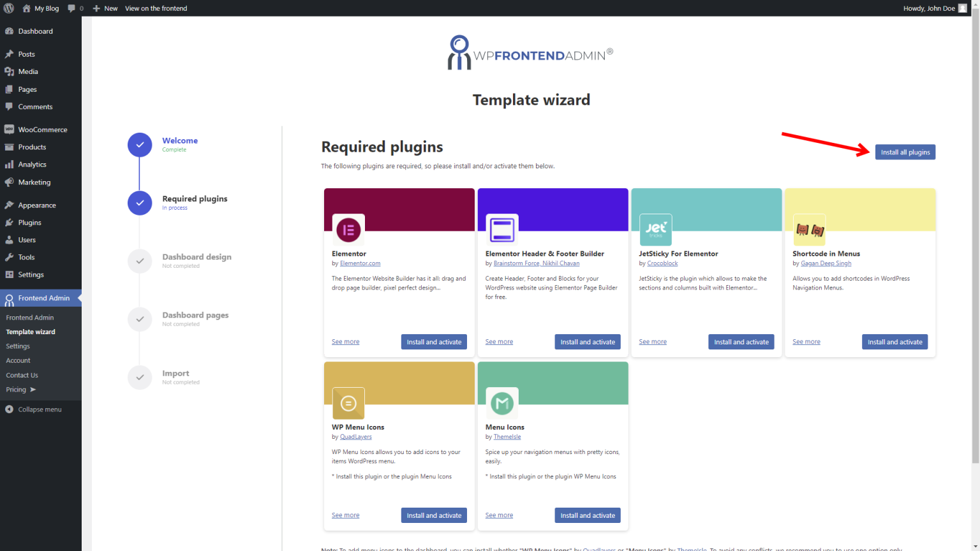Expand the Pricing submenu arrow

[33, 390]
